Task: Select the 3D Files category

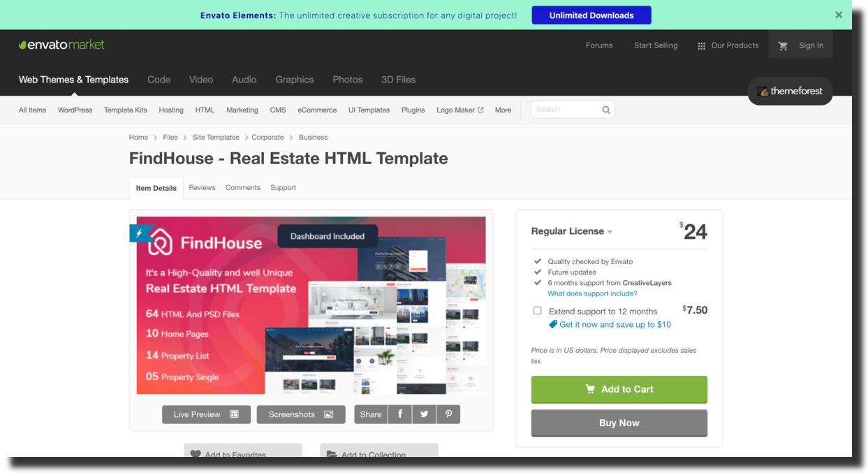Action: pyautogui.click(x=399, y=80)
